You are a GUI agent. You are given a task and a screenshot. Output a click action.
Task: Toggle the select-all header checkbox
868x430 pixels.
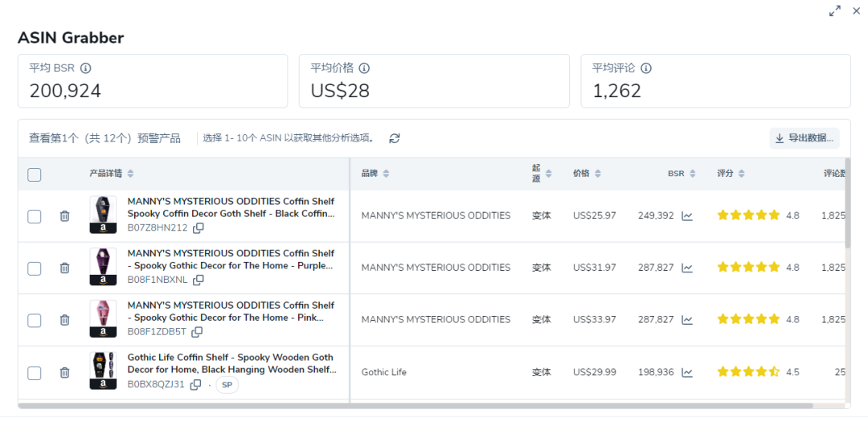[35, 174]
